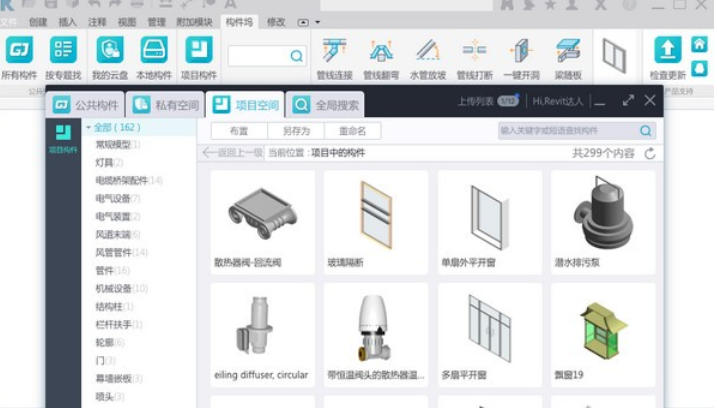717x408 pixels.
Task: Select the eiling diffuser, circular thumbnail
Action: point(262,335)
